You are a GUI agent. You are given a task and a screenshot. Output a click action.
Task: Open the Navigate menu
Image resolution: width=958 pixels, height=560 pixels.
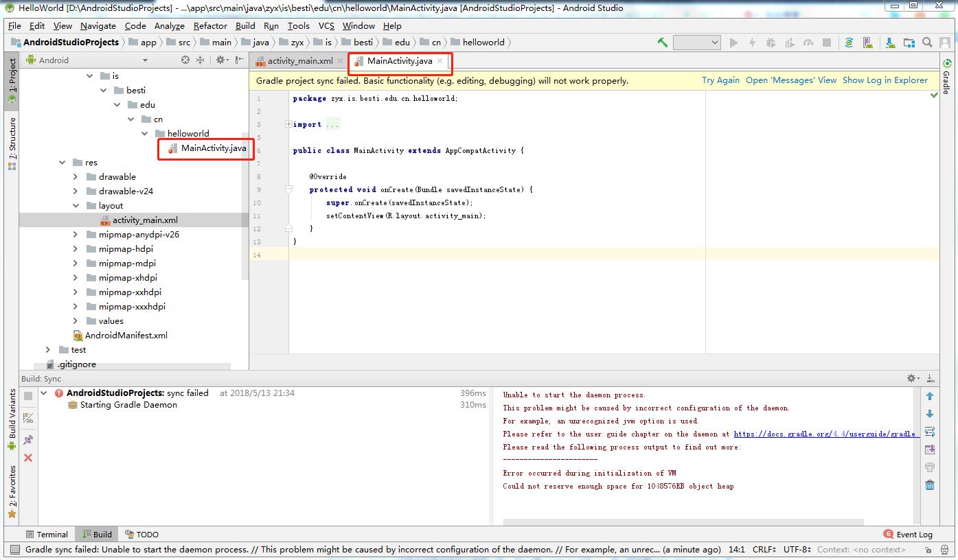pyautogui.click(x=98, y=25)
